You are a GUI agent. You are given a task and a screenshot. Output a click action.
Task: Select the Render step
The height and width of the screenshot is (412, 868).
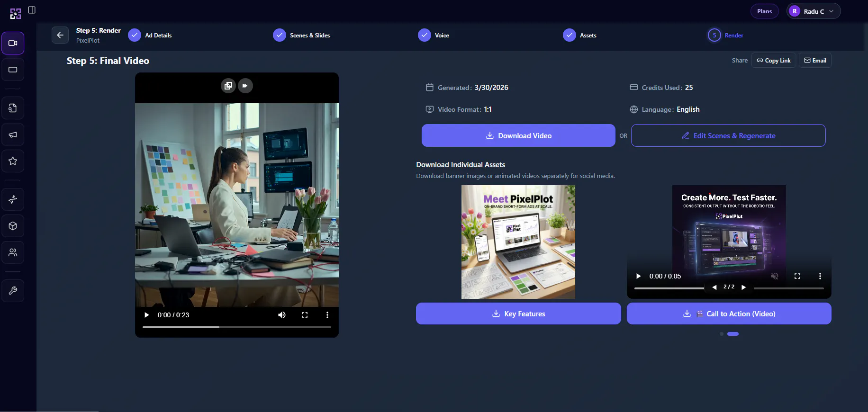[x=725, y=35]
